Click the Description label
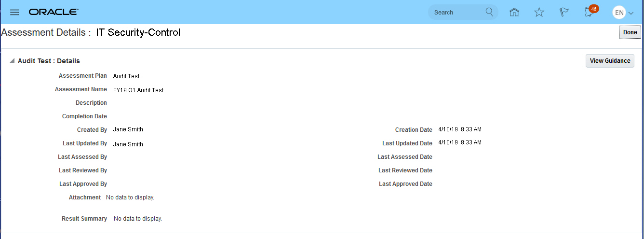Viewport: 644px width, 239px height. (91, 103)
